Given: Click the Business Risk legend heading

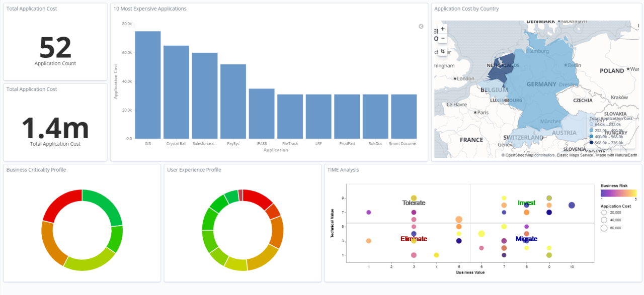Looking at the screenshot, I should coord(614,186).
